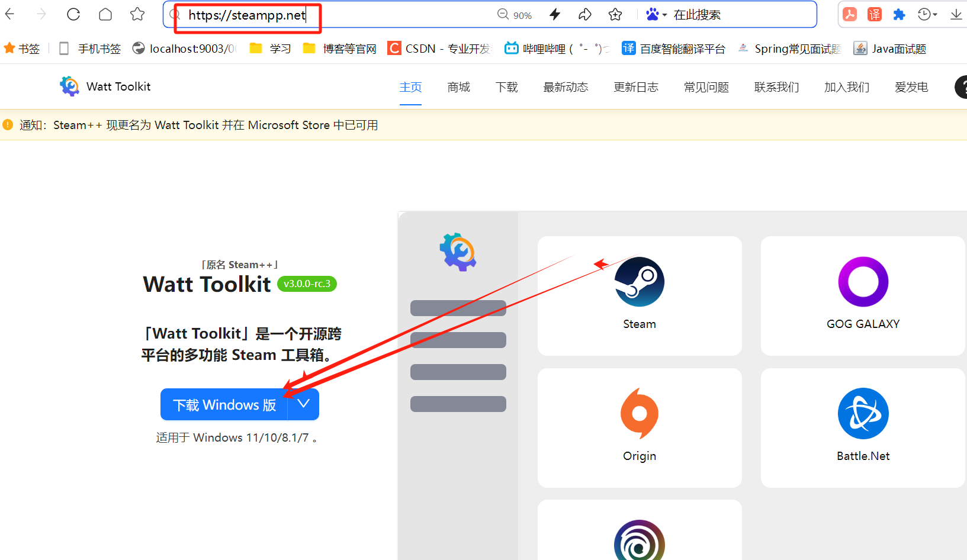Click the lightning speed mode icon
Image resolution: width=967 pixels, height=560 pixels.
pyautogui.click(x=555, y=15)
